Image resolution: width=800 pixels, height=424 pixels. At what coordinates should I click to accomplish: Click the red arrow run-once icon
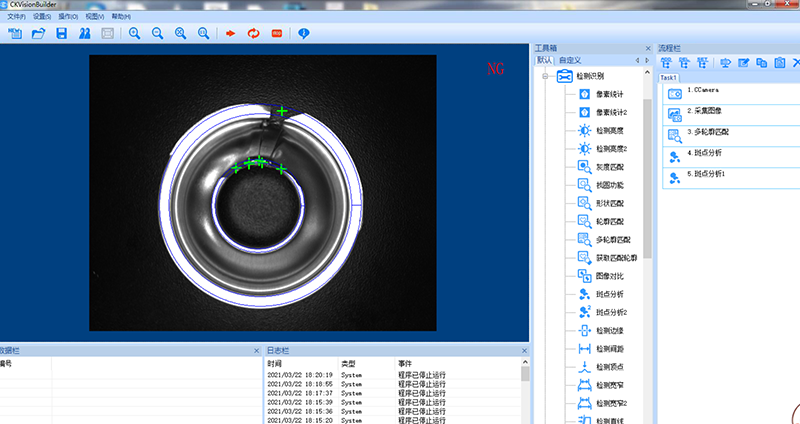(x=230, y=34)
